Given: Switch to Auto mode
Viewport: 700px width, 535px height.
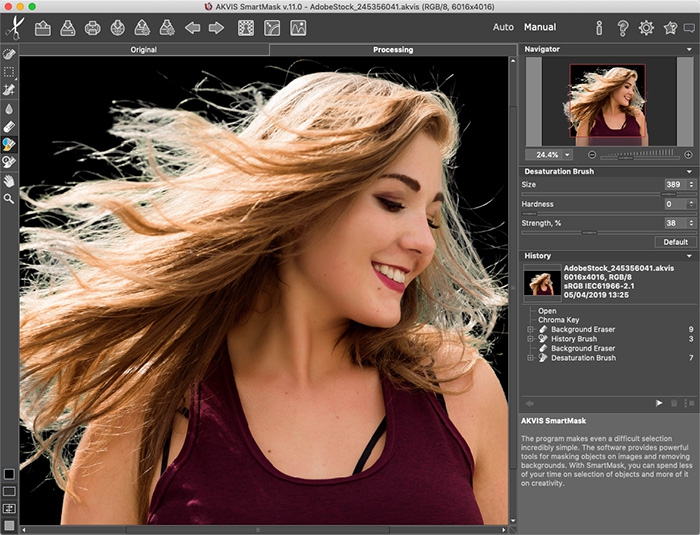Looking at the screenshot, I should 503,27.
